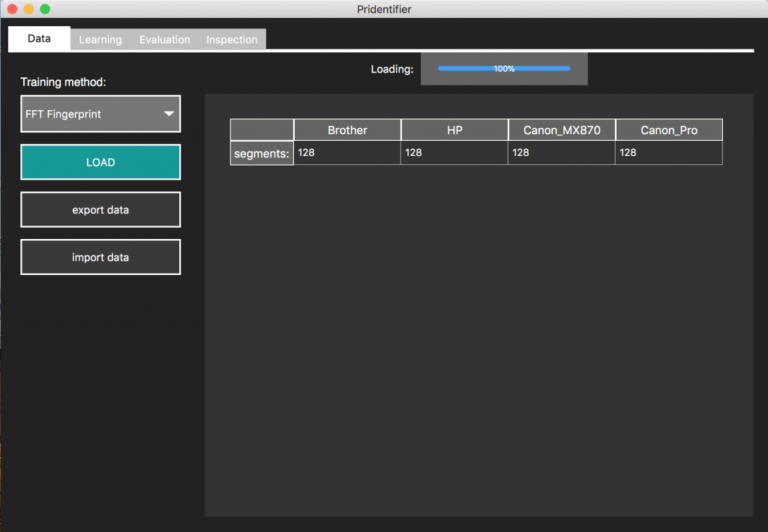The width and height of the screenshot is (768, 532).
Task: Select the Canon_MX870 column header
Action: (x=562, y=130)
